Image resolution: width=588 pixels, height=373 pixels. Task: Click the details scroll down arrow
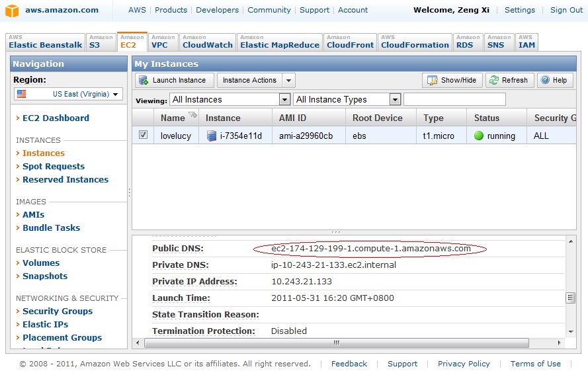[570, 332]
